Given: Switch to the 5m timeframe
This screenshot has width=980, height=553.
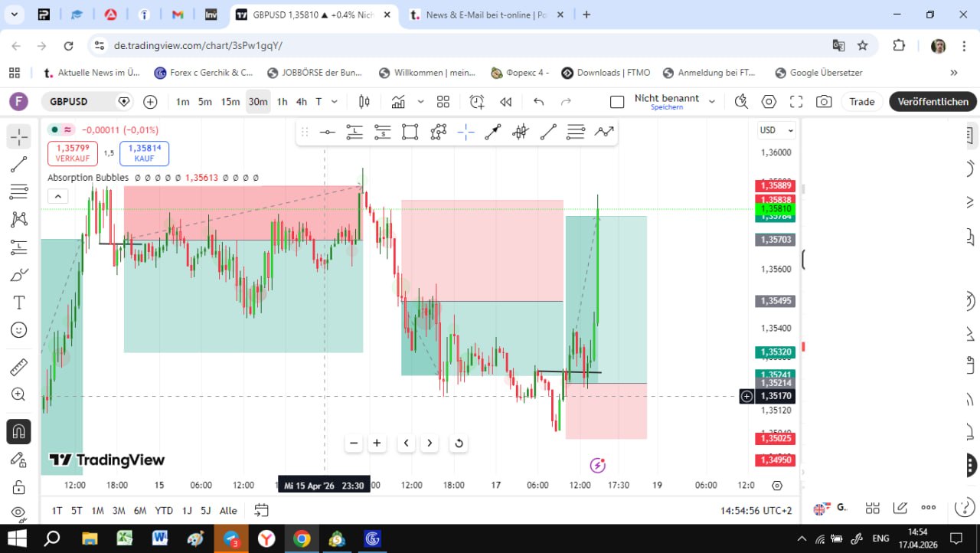Looking at the screenshot, I should [x=205, y=102].
